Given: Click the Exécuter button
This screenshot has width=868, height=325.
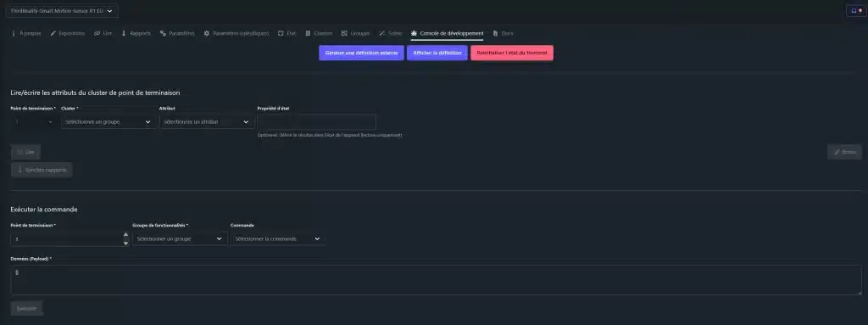Looking at the screenshot, I should [x=26, y=308].
